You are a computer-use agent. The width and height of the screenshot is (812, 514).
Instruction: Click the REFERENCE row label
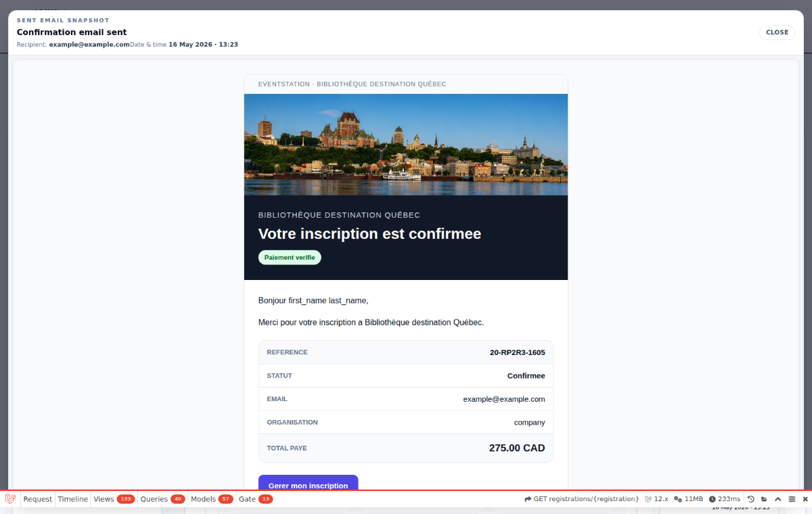[287, 352]
